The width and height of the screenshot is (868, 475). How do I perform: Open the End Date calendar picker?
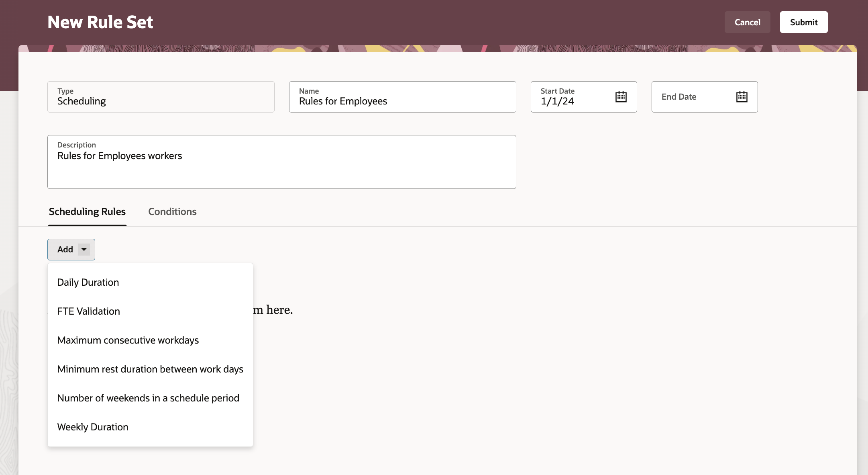coord(742,97)
